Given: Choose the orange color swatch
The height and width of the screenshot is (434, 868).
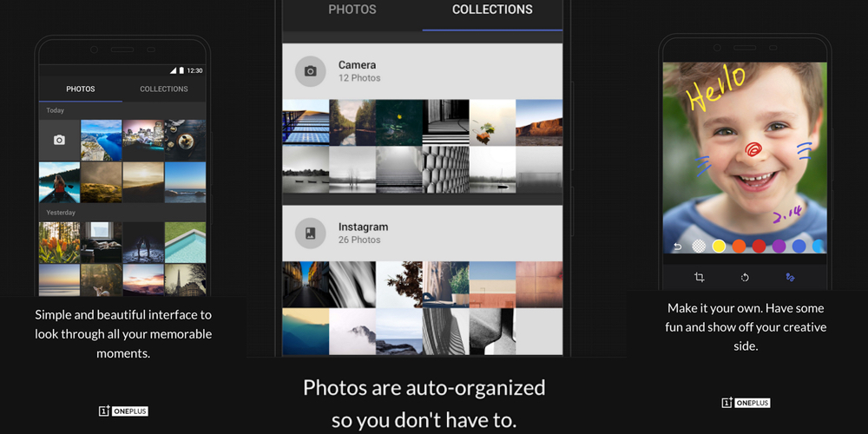Looking at the screenshot, I should pos(739,247).
